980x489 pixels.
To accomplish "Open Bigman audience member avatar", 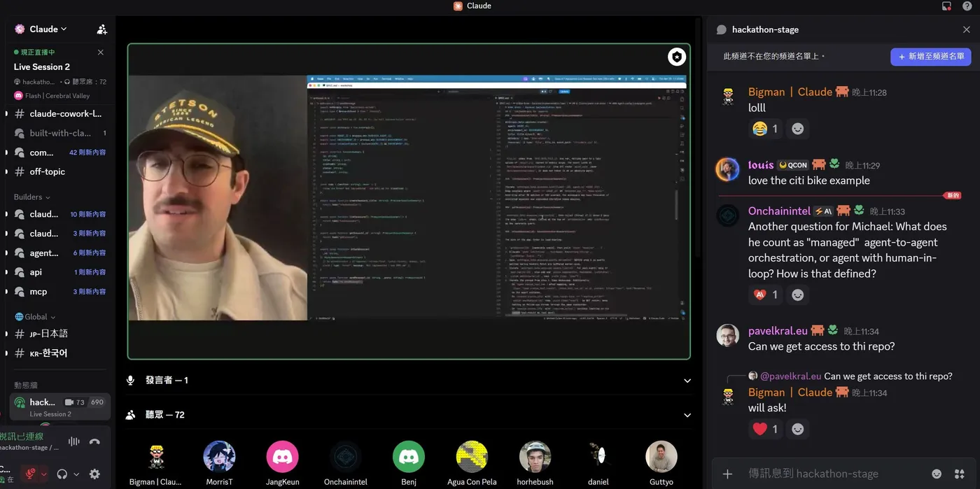I will click(156, 457).
